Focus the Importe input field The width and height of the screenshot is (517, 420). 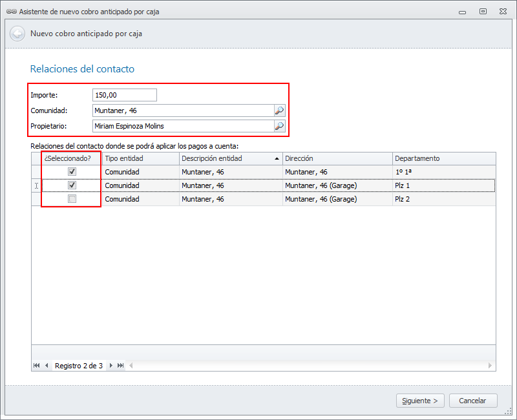coord(125,95)
